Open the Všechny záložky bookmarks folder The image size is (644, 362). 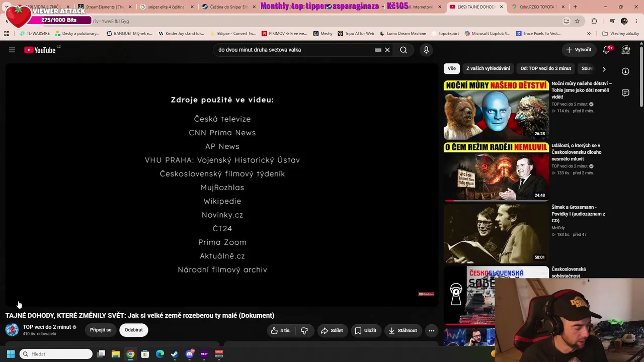[620, 34]
